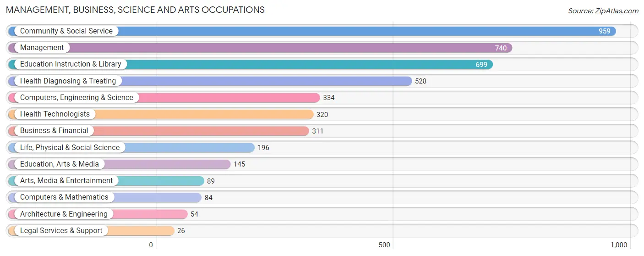Click the 528 value beside Health Diagnosing
Viewport: 644px width, 256px height.
(x=420, y=81)
